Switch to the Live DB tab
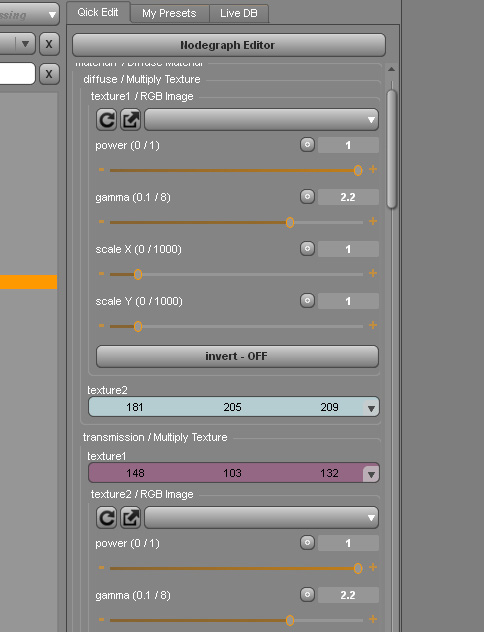This screenshot has height=632, width=484. pos(239,13)
